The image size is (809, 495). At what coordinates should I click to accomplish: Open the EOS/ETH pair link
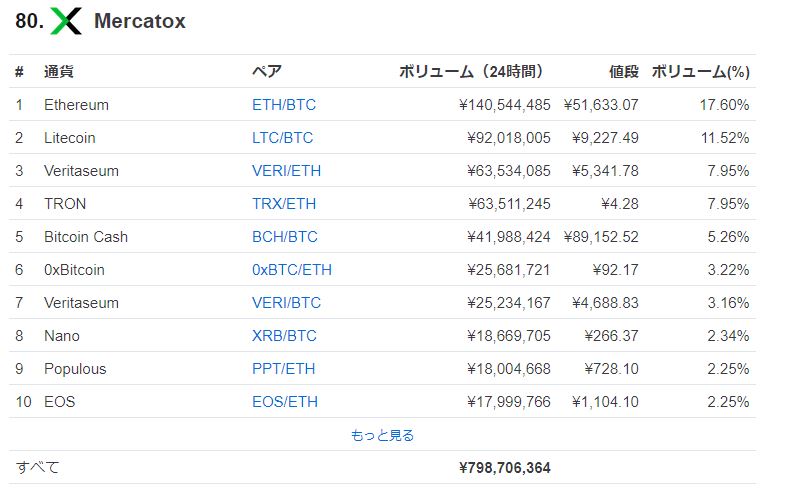284,402
